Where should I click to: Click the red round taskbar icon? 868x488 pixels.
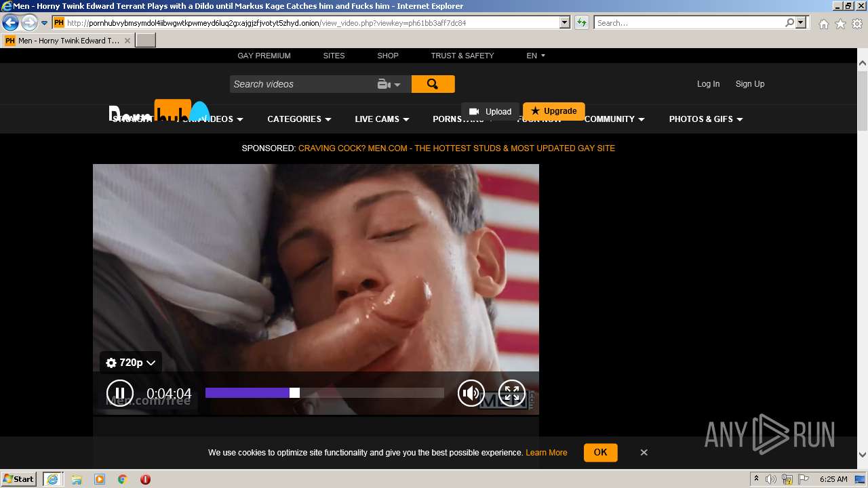pyautogui.click(x=145, y=479)
